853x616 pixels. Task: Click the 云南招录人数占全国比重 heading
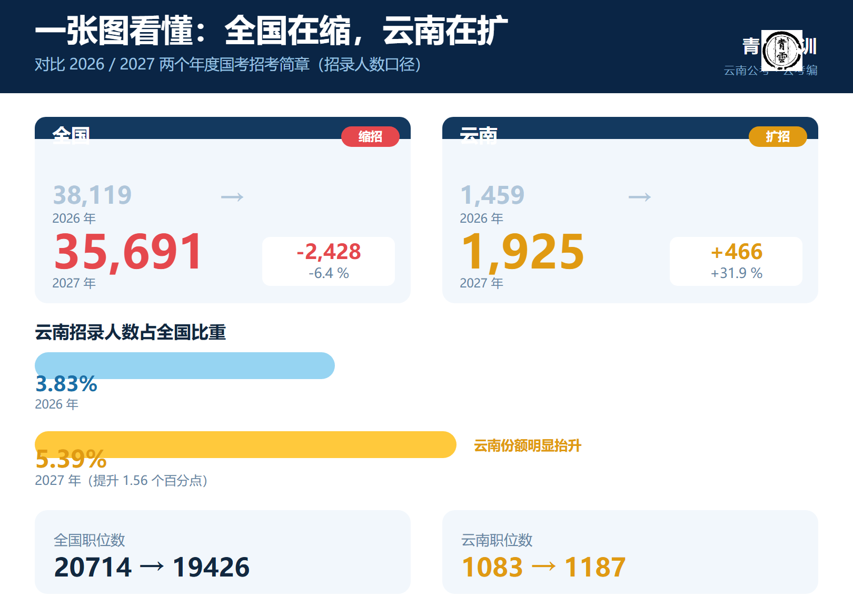(130, 332)
